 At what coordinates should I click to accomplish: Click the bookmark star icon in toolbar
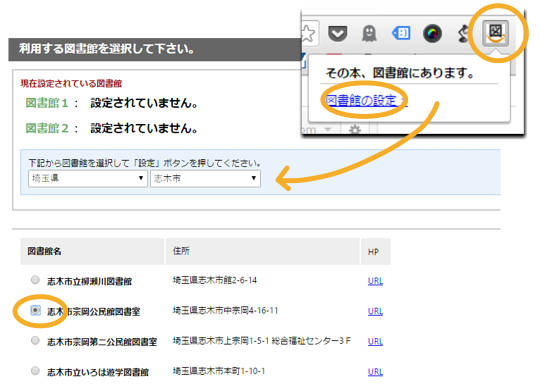308,33
